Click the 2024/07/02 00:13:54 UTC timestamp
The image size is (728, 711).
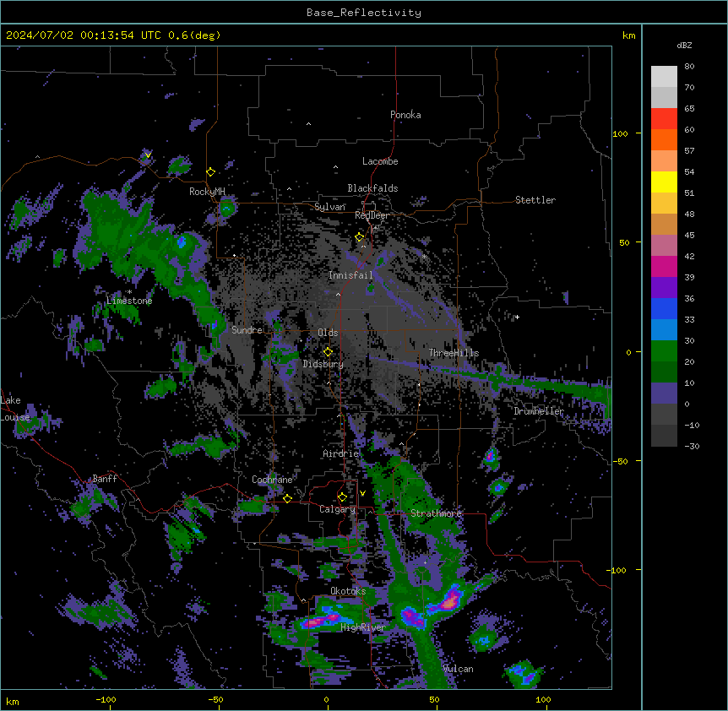point(113,35)
